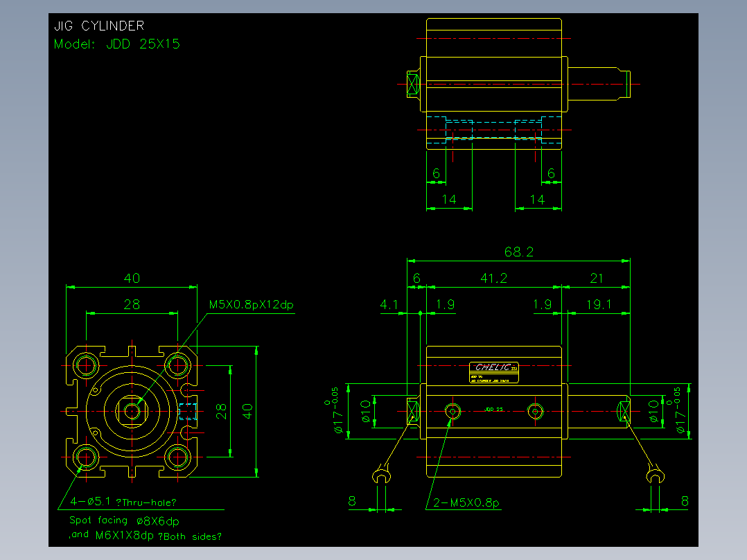Select the Spot facing ø8X6dp note
The width and height of the screenshot is (747, 560).
pos(124,520)
